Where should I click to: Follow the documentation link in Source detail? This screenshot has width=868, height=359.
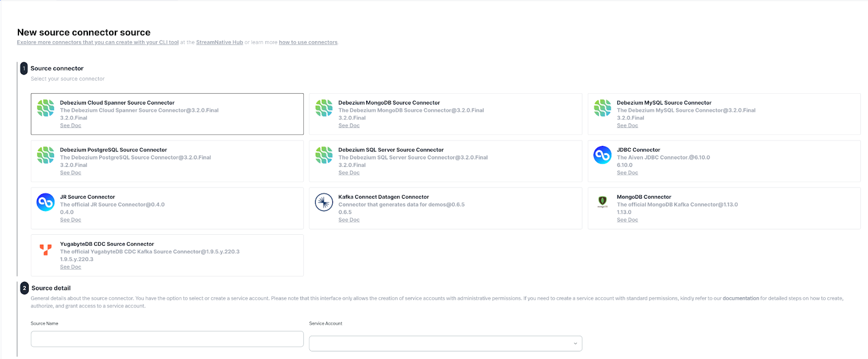click(x=741, y=298)
